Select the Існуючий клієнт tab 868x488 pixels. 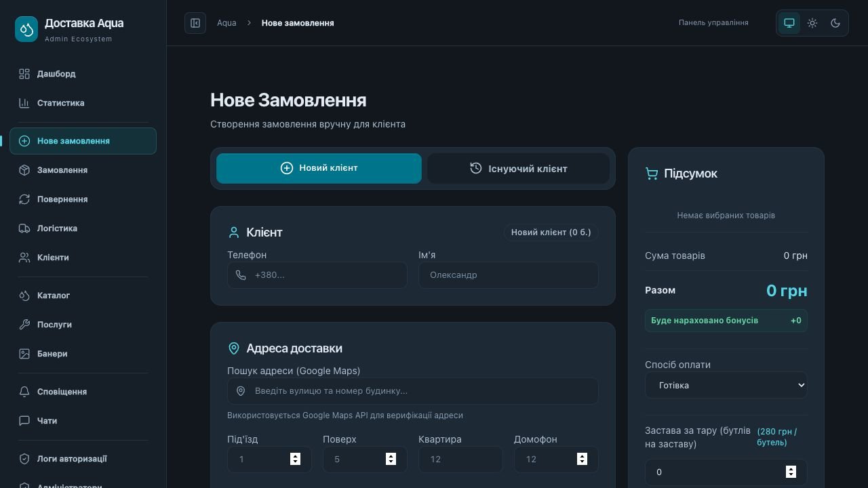(x=518, y=168)
